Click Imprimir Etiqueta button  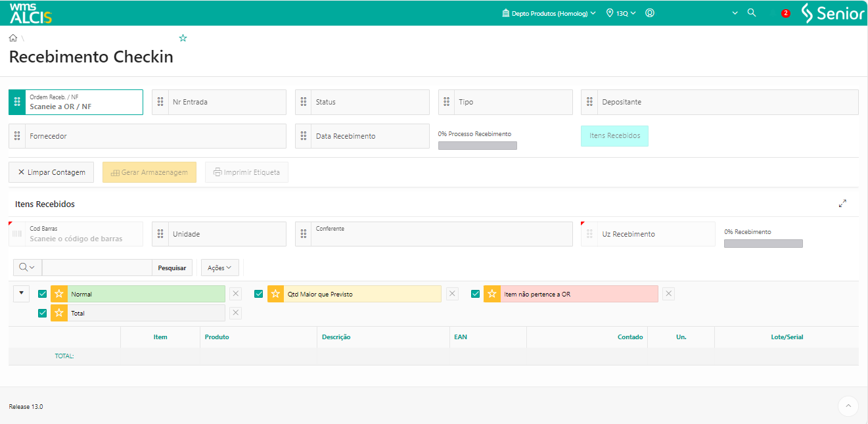click(246, 172)
